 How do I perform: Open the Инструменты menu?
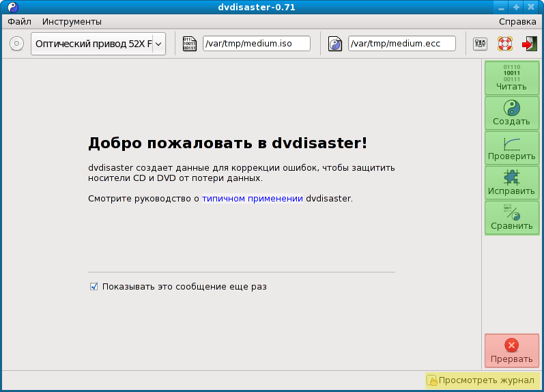tap(72, 22)
